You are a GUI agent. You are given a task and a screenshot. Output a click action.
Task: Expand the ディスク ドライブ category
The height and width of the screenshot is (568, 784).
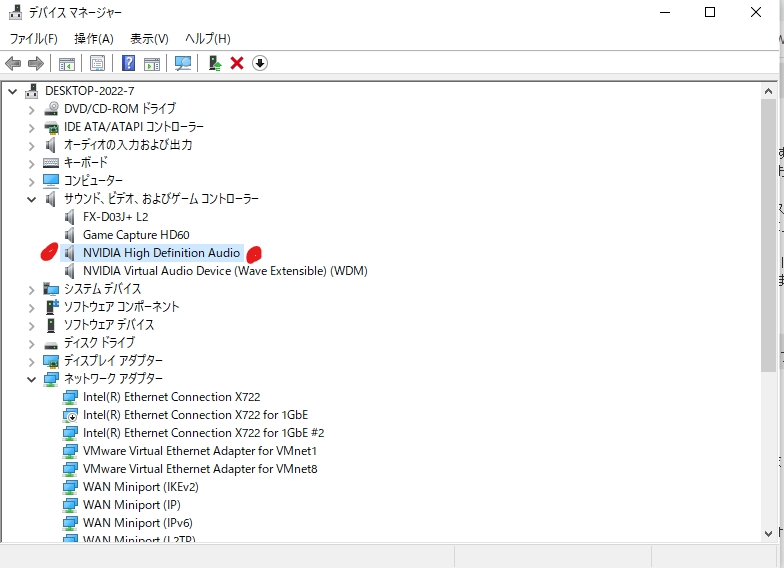32,344
